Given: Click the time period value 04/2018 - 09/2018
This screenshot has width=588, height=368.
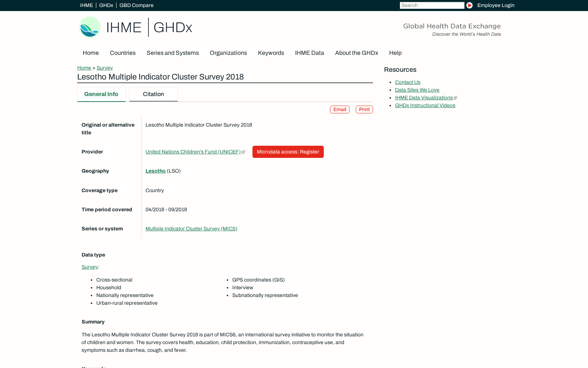Looking at the screenshot, I should (x=166, y=210).
